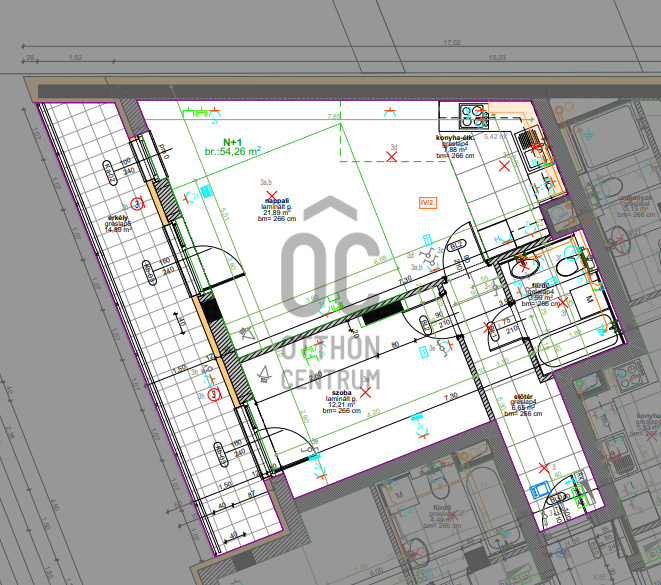
Task: Click the konyha-étk. room label
Action: coord(455,138)
